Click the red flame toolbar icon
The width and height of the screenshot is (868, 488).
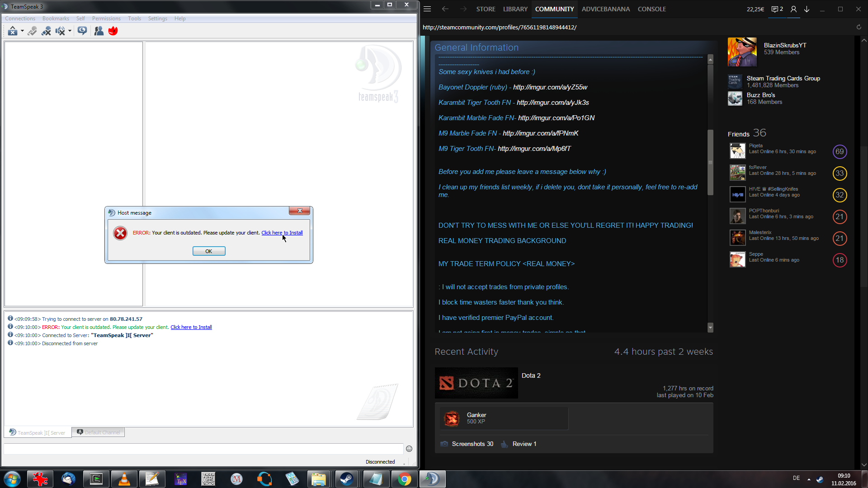tap(113, 31)
